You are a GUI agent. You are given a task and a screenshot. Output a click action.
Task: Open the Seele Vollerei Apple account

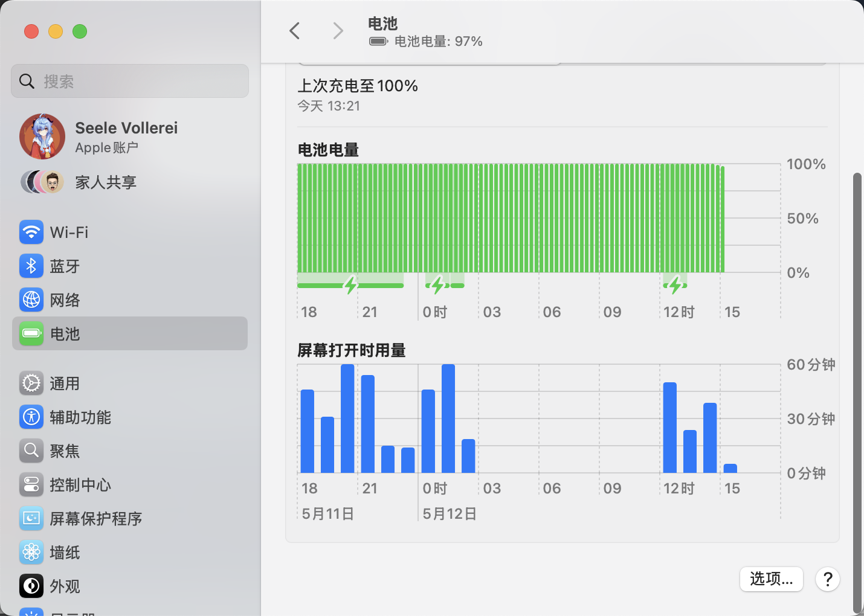[x=126, y=136]
